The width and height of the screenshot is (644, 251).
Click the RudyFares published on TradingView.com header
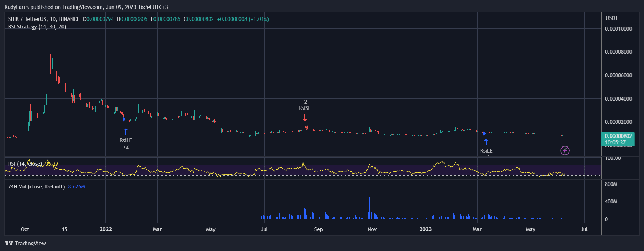point(86,7)
